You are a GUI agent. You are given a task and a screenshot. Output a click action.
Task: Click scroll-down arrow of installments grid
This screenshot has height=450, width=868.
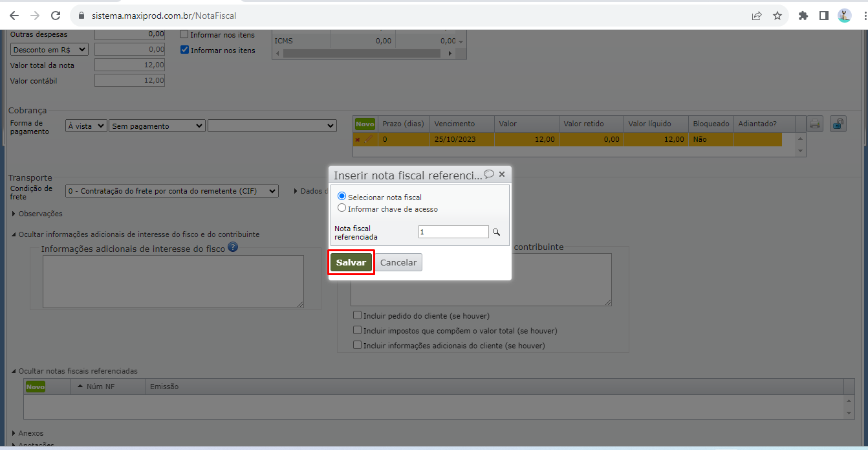tap(801, 151)
